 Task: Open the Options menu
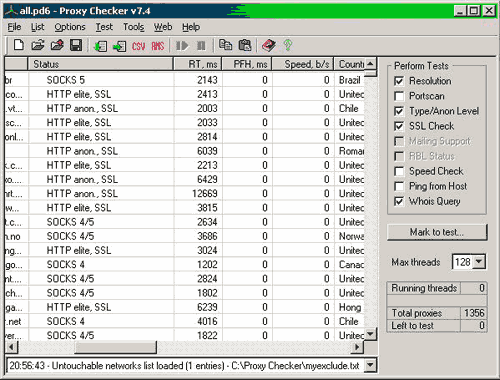coord(70,27)
